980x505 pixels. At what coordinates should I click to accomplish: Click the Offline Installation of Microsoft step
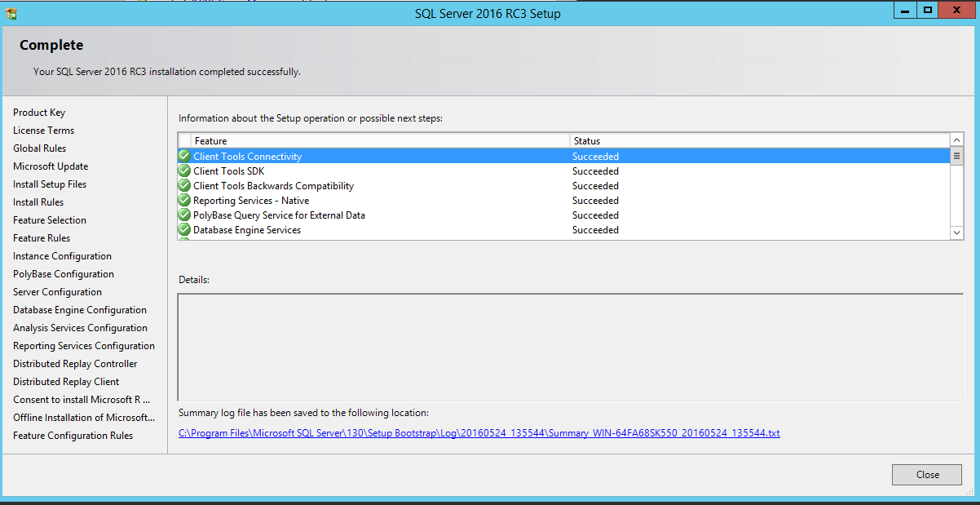84,418
